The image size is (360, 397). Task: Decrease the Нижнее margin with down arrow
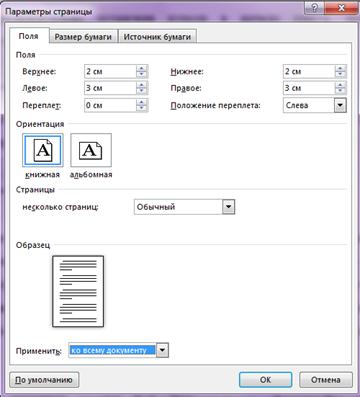(x=340, y=75)
